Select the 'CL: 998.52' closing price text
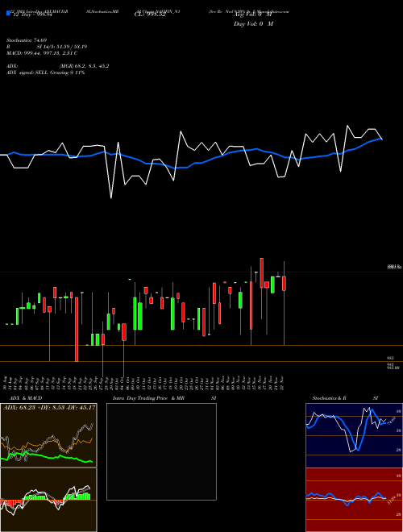403x532 pixels. pyautogui.click(x=150, y=15)
